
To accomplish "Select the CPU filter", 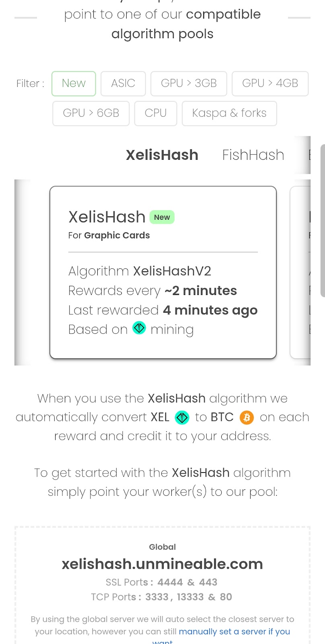I will click(x=156, y=113).
